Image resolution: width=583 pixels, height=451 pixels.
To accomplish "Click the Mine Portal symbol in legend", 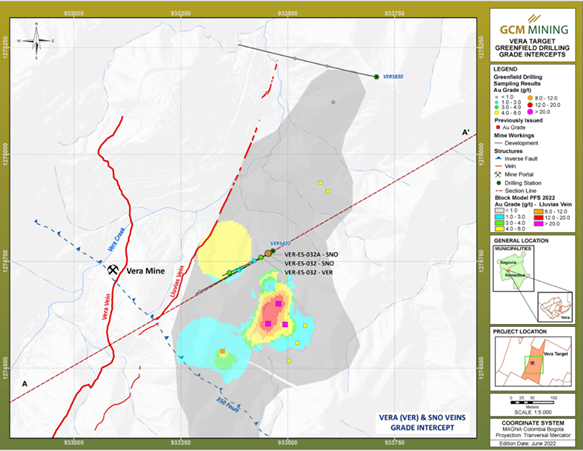I will click(x=498, y=174).
